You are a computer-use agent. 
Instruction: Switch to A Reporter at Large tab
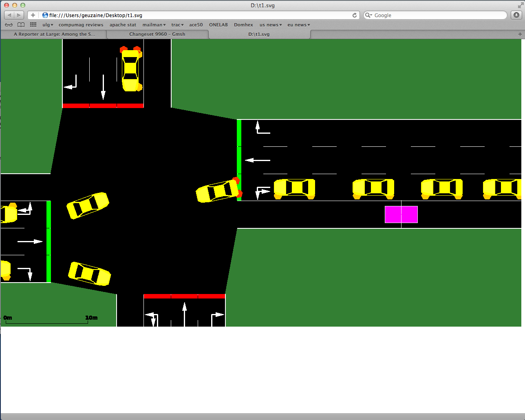click(54, 34)
